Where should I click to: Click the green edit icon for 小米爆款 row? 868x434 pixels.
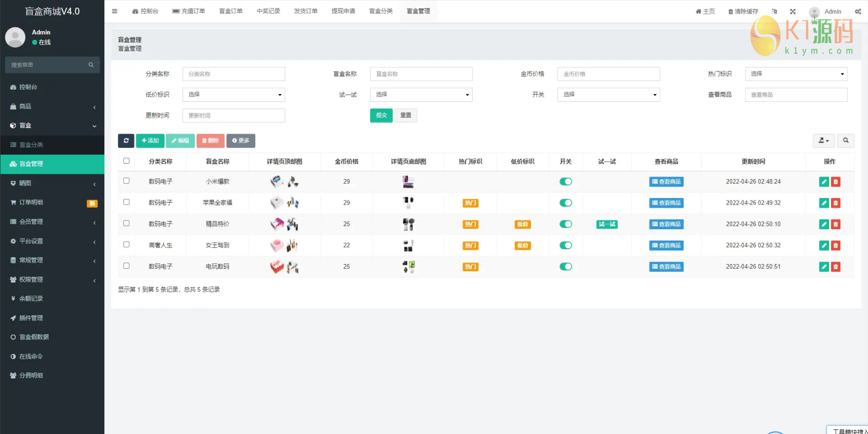pos(824,182)
